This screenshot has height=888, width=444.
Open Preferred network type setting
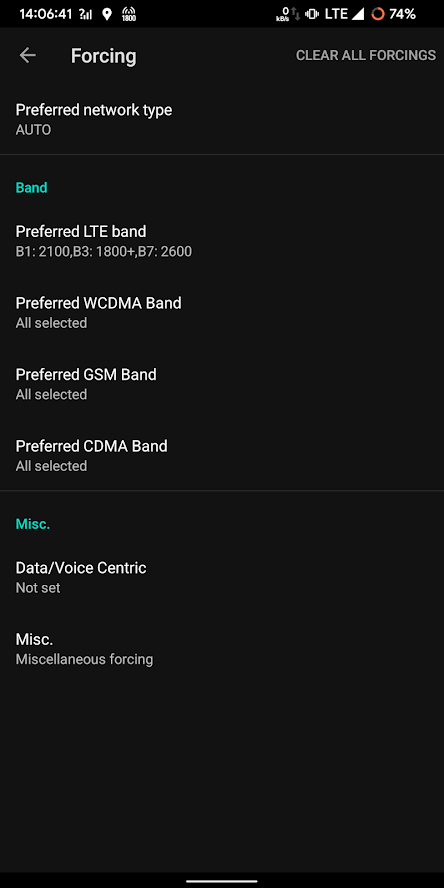coord(222,119)
